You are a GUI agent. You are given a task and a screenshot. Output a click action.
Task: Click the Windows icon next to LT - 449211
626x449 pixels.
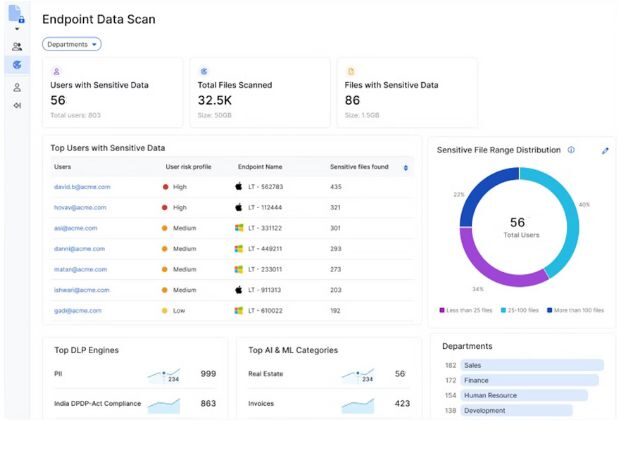[239, 249]
